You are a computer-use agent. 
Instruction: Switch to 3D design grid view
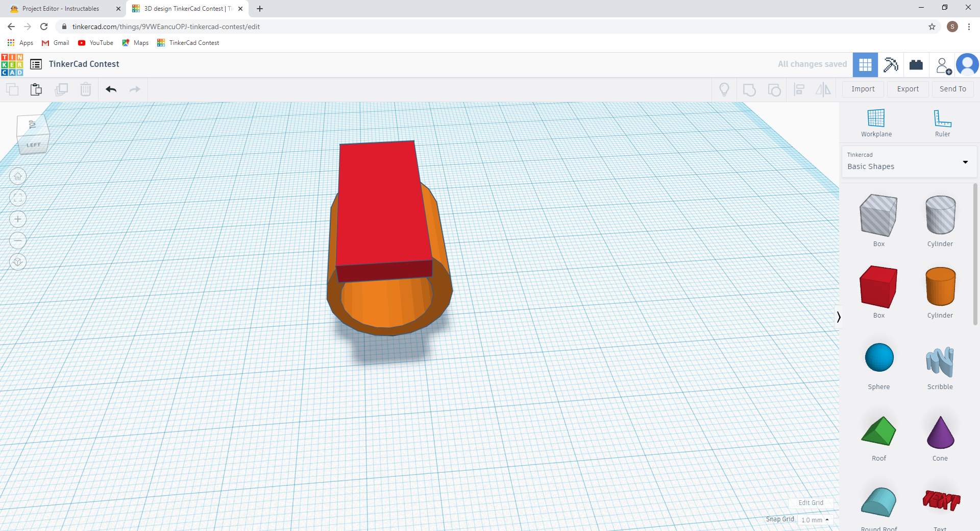[x=865, y=65]
